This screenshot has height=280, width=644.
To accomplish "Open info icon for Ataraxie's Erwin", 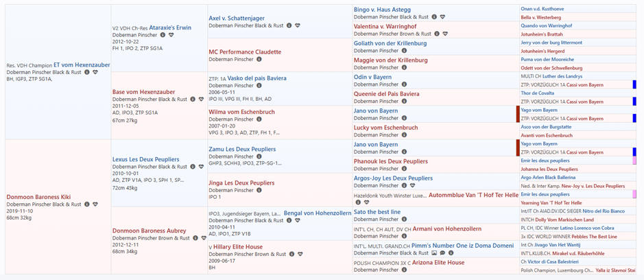I will point(163,35).
